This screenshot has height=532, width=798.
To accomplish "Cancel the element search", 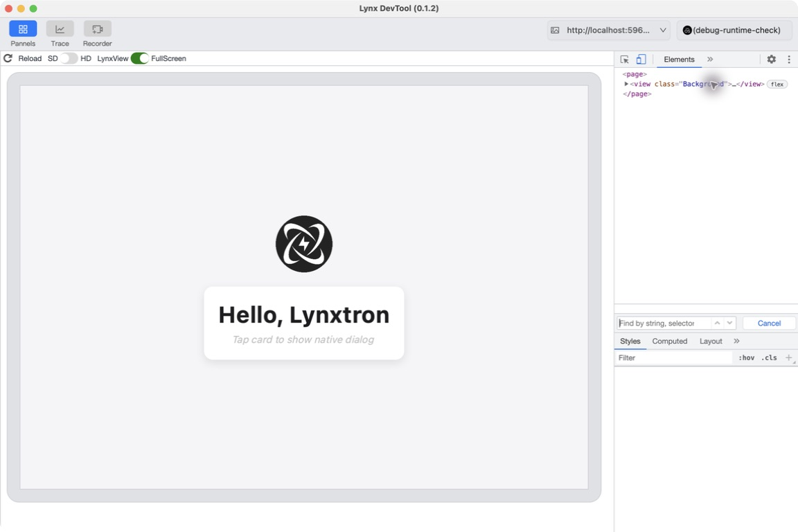I will [769, 323].
